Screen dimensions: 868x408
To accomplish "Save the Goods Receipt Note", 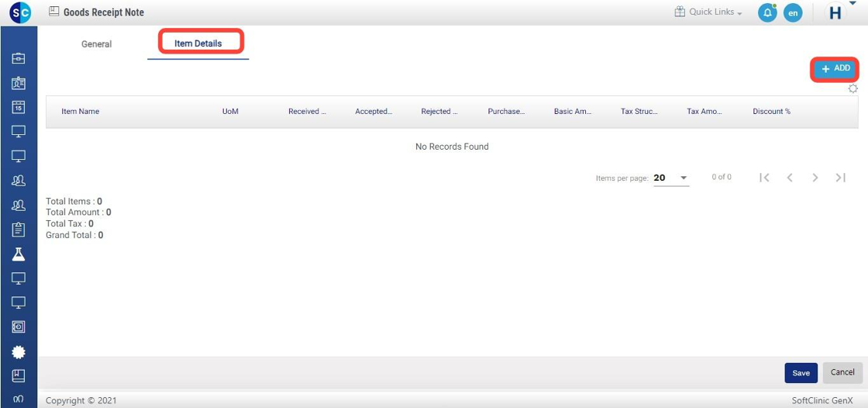I will point(801,373).
